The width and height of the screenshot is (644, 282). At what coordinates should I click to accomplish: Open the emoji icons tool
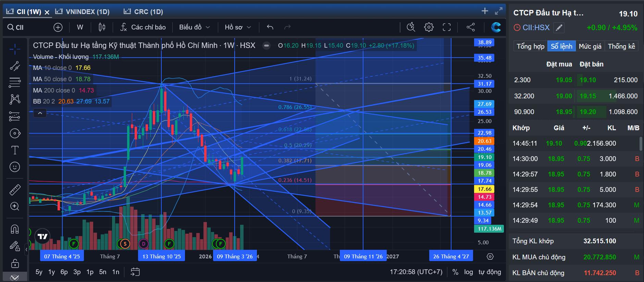tap(15, 167)
